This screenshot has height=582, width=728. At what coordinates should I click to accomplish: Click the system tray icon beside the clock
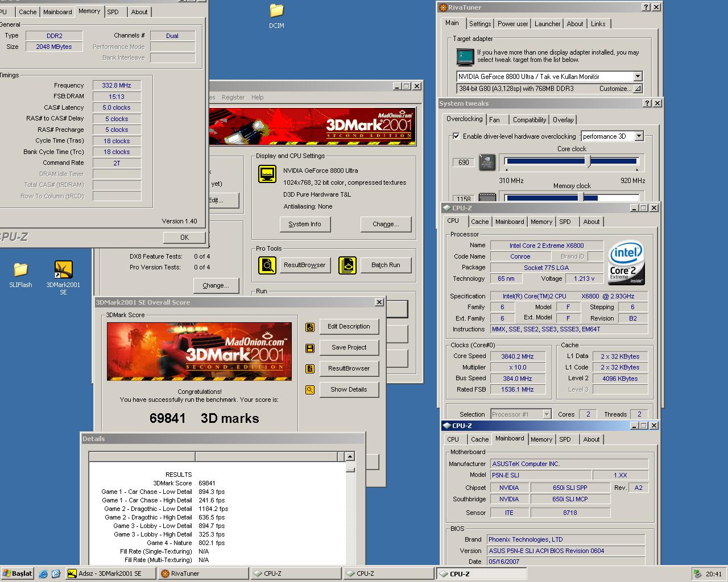click(x=697, y=574)
